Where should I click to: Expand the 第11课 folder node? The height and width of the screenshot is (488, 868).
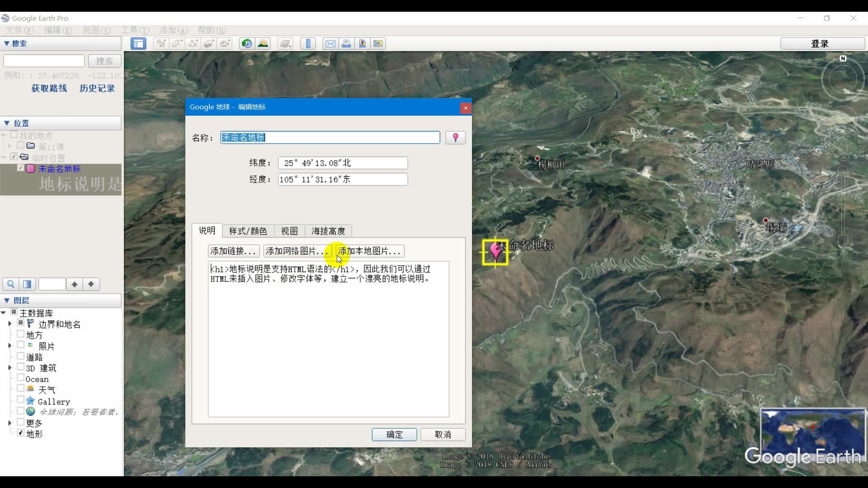[x=9, y=146]
